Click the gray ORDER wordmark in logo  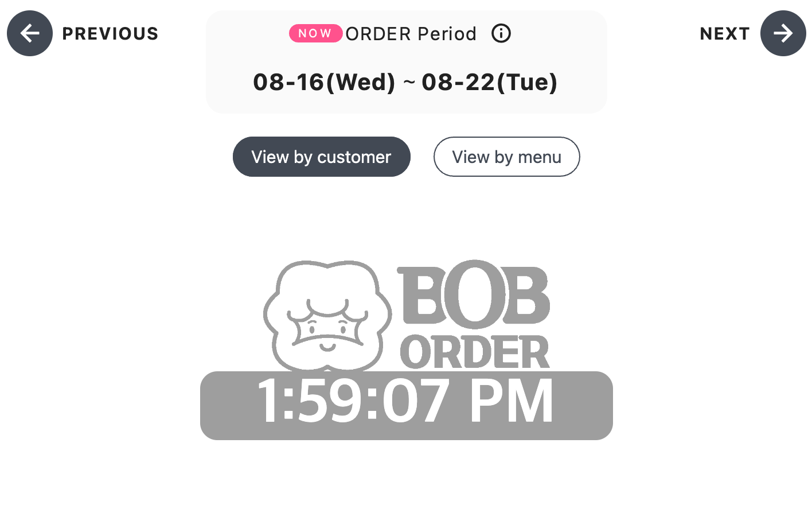coord(475,352)
